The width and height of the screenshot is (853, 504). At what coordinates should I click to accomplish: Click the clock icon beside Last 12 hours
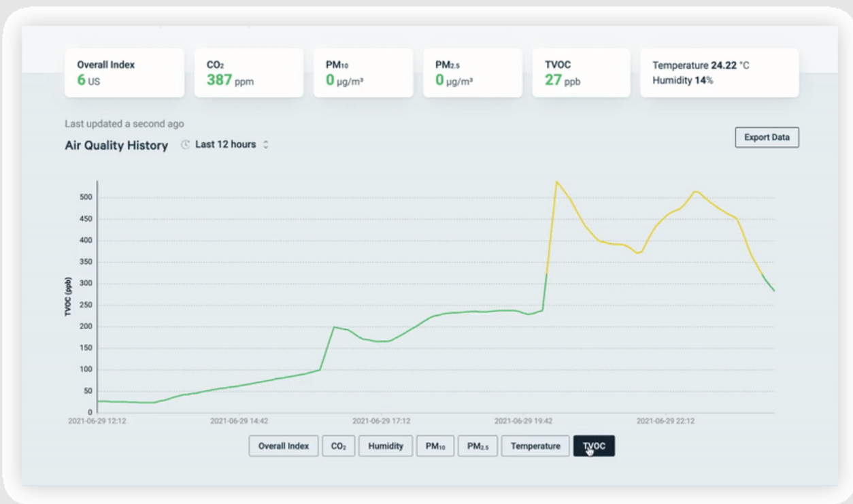pyautogui.click(x=185, y=145)
